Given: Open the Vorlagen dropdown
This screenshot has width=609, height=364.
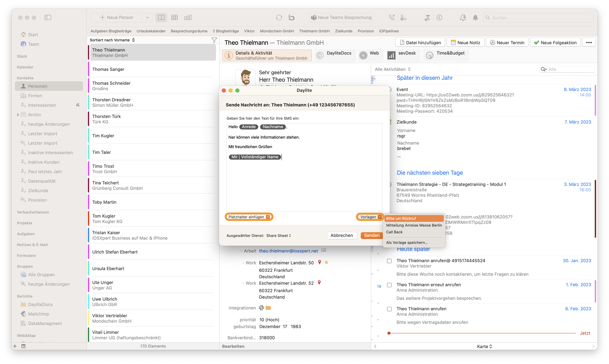Looking at the screenshot, I should 370,217.
